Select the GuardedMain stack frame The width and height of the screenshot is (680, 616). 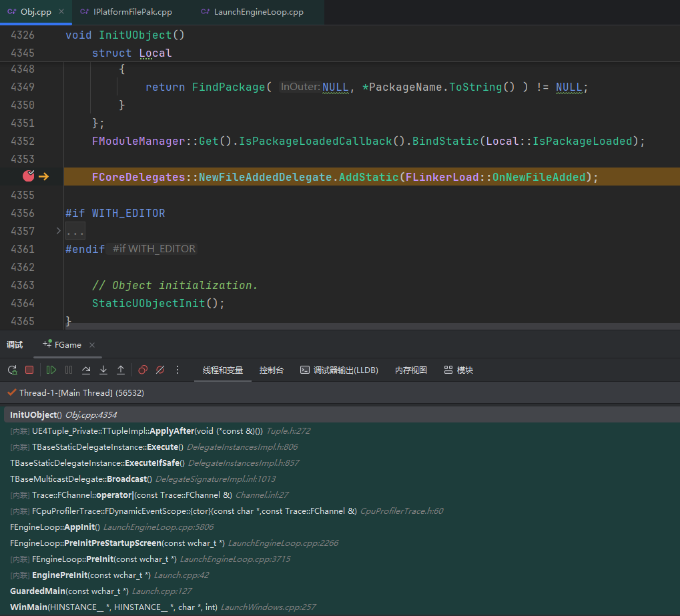[x=38, y=591]
